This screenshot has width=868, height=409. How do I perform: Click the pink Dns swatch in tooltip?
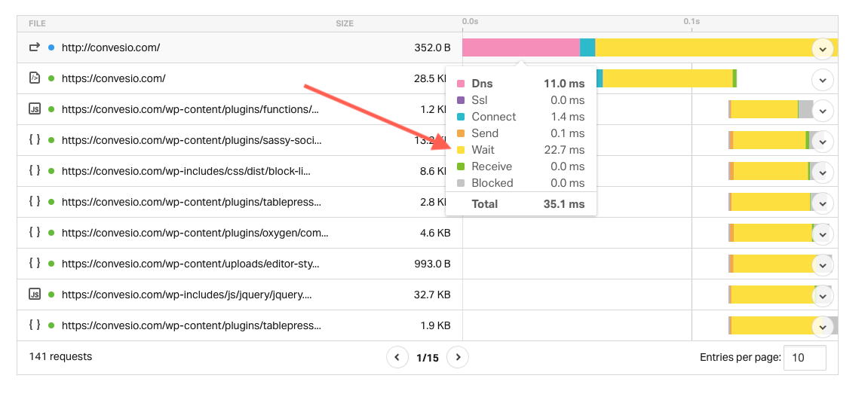coord(461,84)
